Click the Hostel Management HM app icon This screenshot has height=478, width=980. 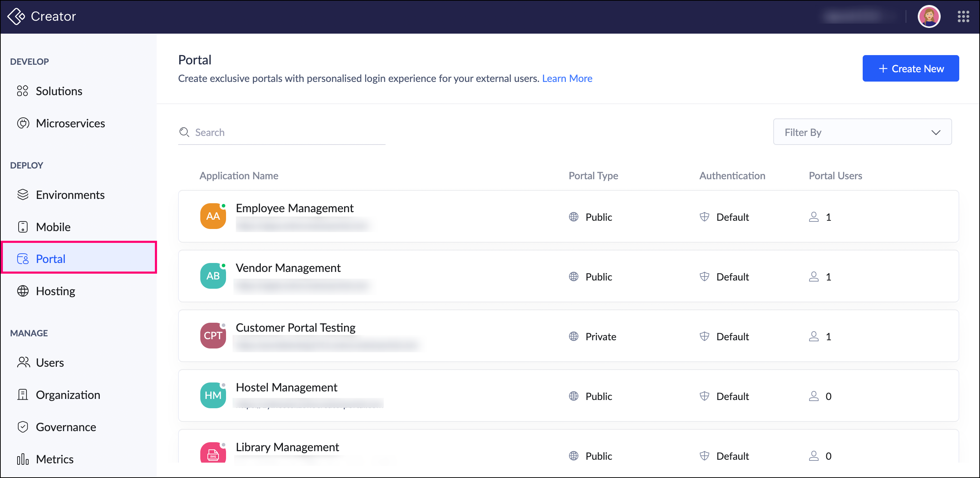[x=213, y=395]
